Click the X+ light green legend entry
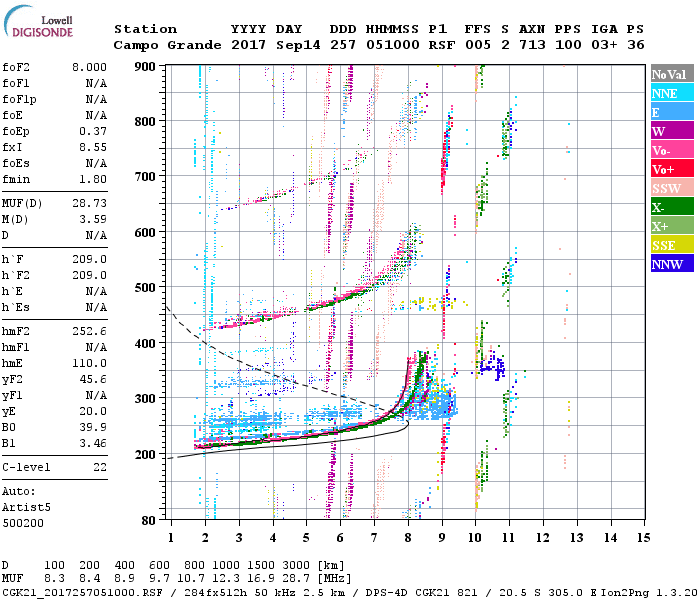This screenshot has width=700, height=600. tap(672, 226)
